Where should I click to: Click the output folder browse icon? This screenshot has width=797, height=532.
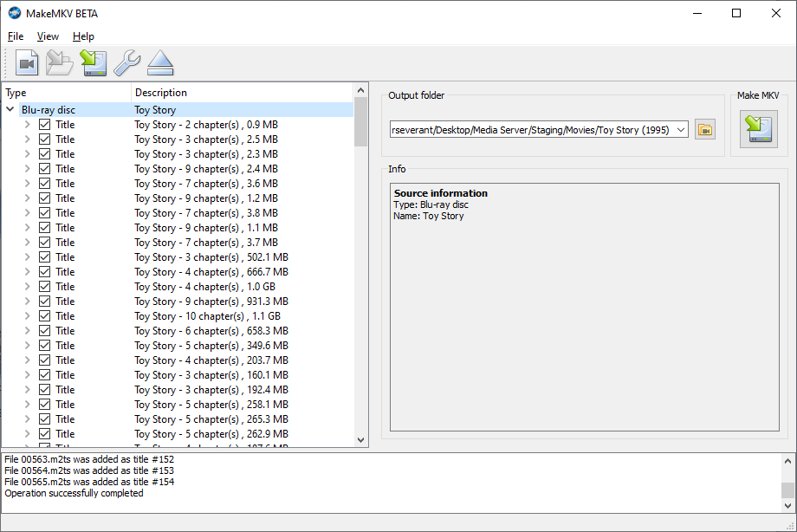coord(705,130)
